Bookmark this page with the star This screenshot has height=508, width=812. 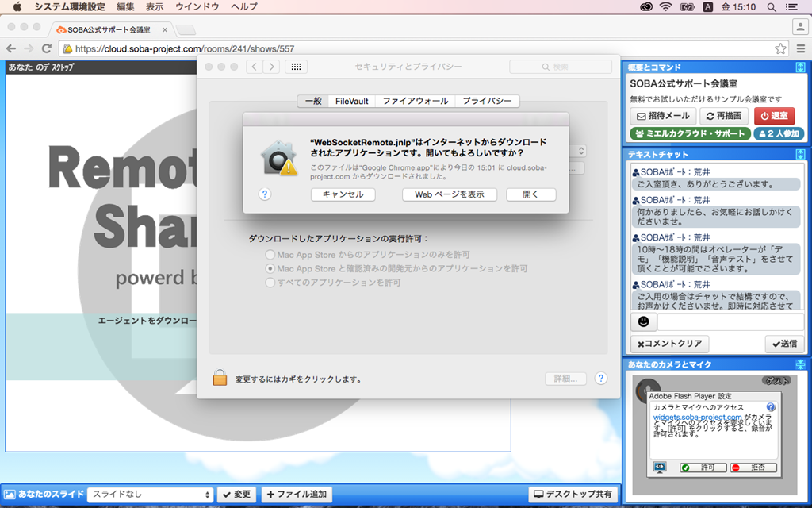tap(780, 48)
